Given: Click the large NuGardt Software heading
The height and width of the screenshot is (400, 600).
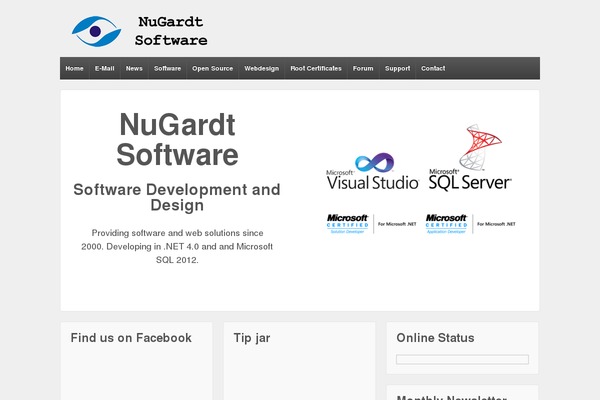Looking at the screenshot, I should pos(177,140).
